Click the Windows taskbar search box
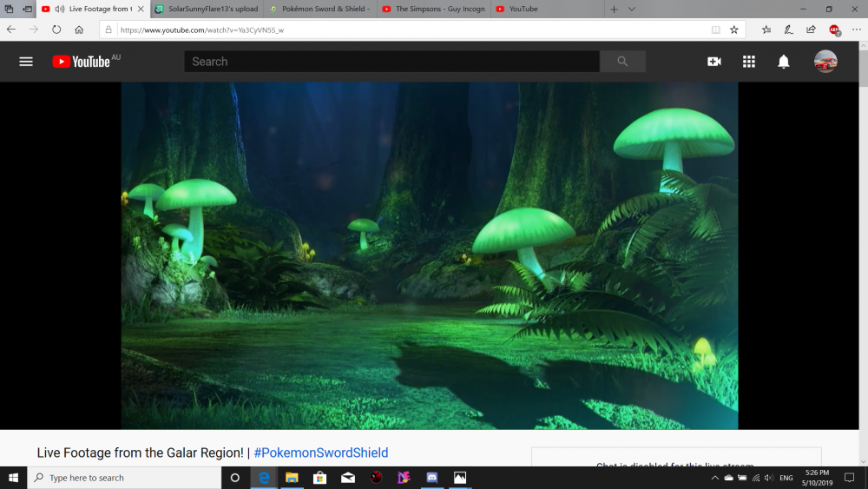The width and height of the screenshot is (868, 489). click(x=124, y=478)
